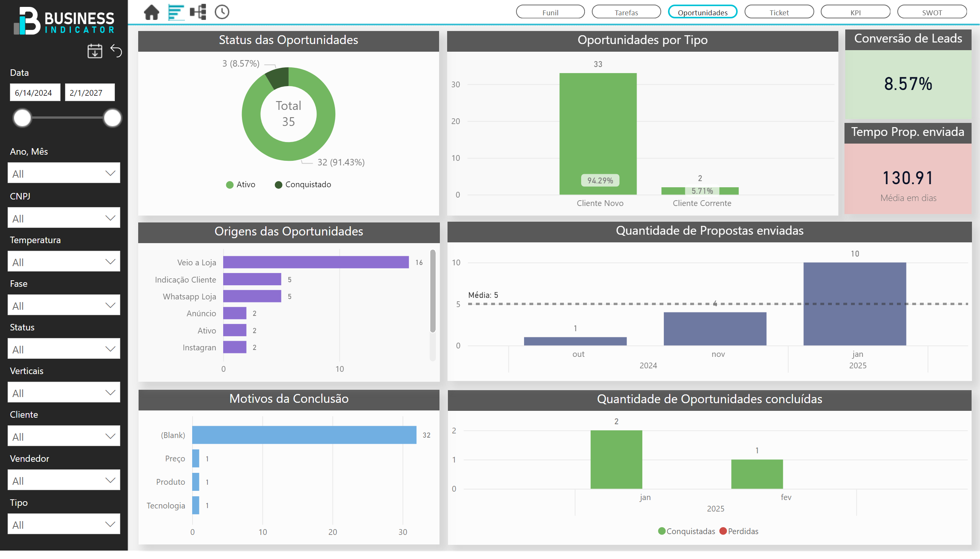Click the home icon
The width and height of the screenshot is (980, 559).
tap(151, 12)
